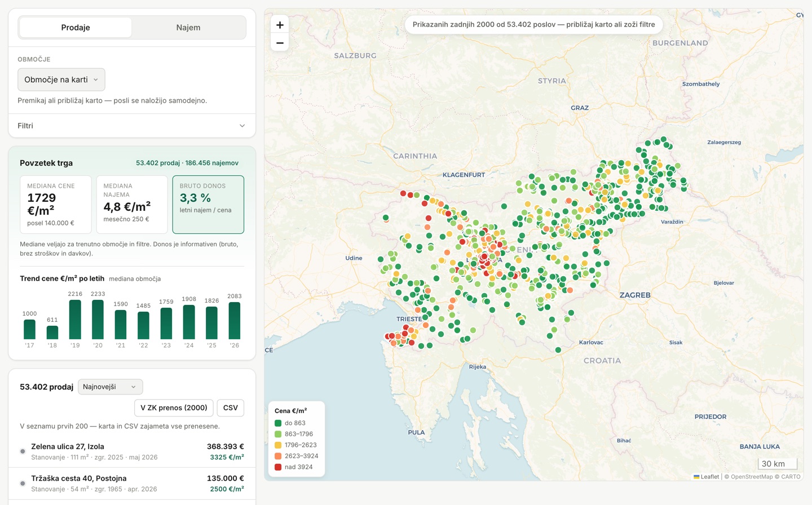812x505 pixels.
Task: Click the yellow '1796–2623' legend swatch
Action: (278, 445)
